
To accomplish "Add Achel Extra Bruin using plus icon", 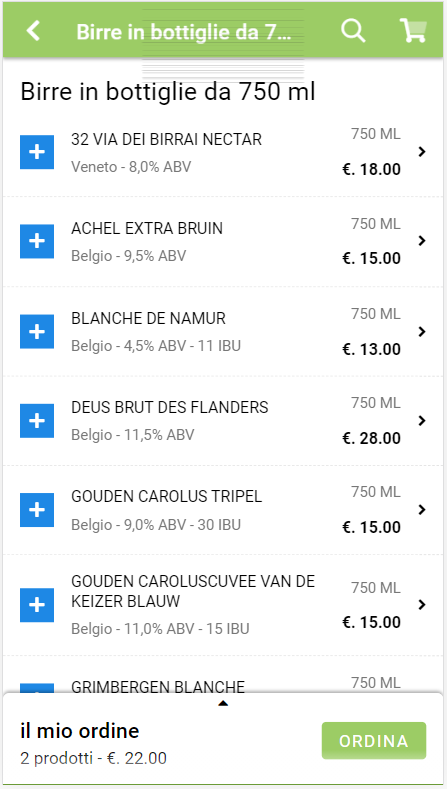I will (37, 241).
